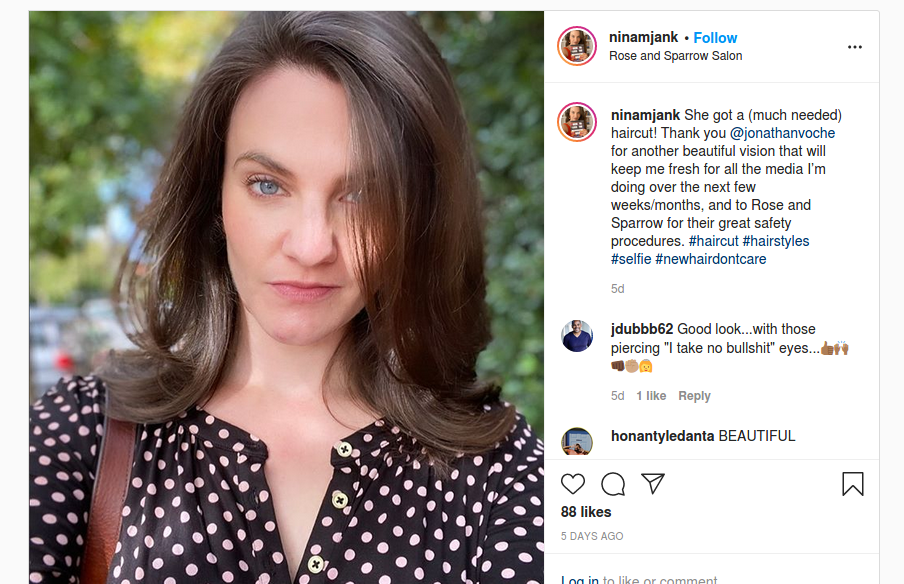
Task: Click ninamjank's profile picture in the header
Action: pyautogui.click(x=578, y=47)
